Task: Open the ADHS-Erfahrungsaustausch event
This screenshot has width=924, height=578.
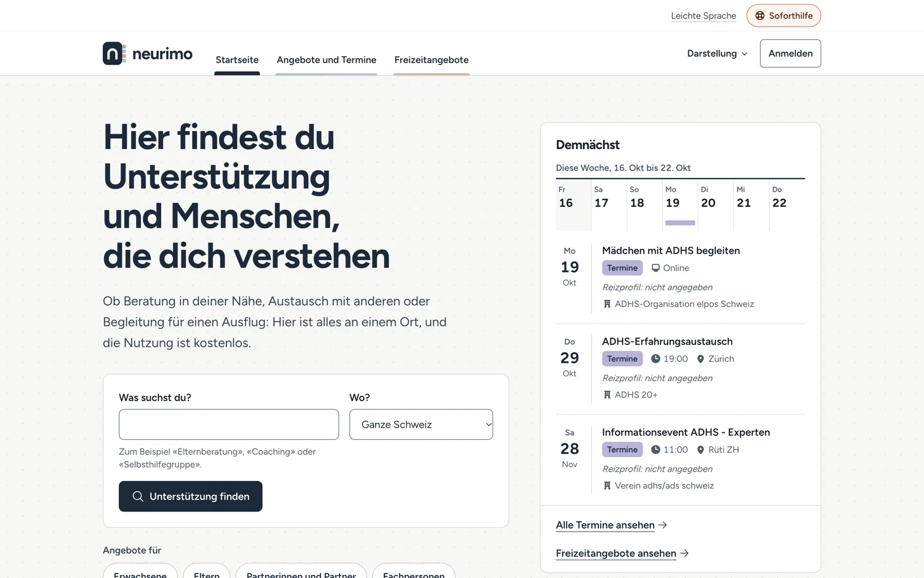Action: coord(667,342)
